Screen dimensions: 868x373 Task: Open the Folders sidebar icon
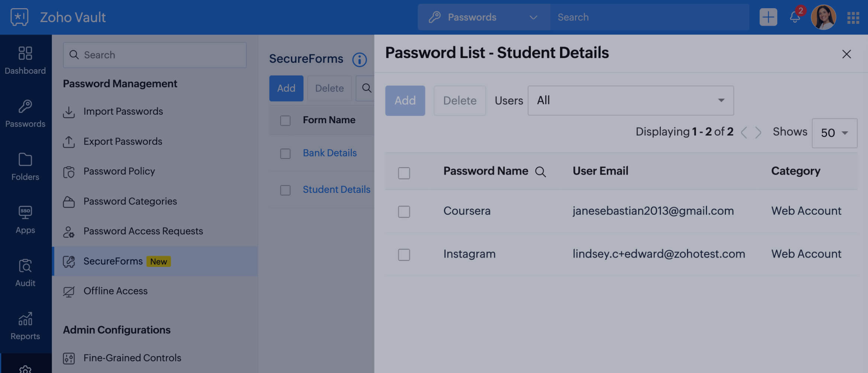tap(25, 166)
